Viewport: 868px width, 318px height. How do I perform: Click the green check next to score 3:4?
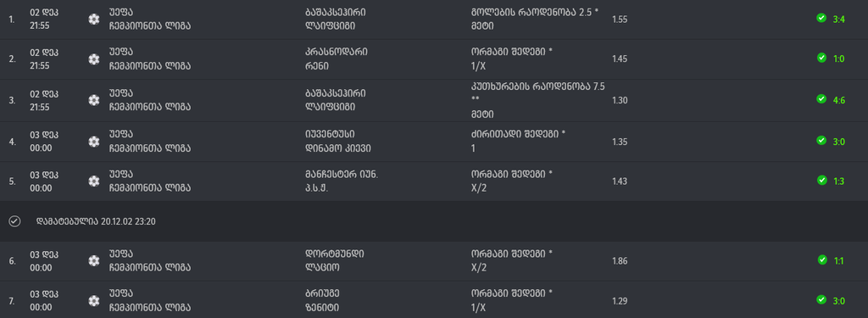821,19
